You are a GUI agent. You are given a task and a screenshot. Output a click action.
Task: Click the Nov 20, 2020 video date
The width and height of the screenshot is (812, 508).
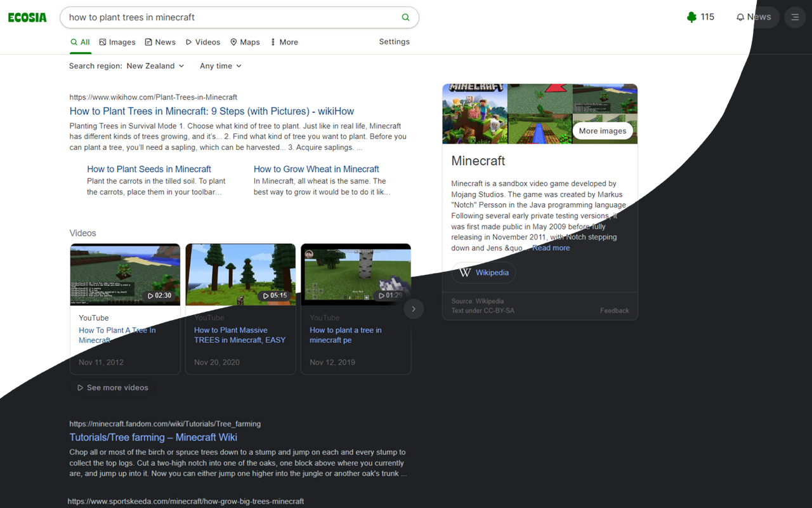click(217, 362)
